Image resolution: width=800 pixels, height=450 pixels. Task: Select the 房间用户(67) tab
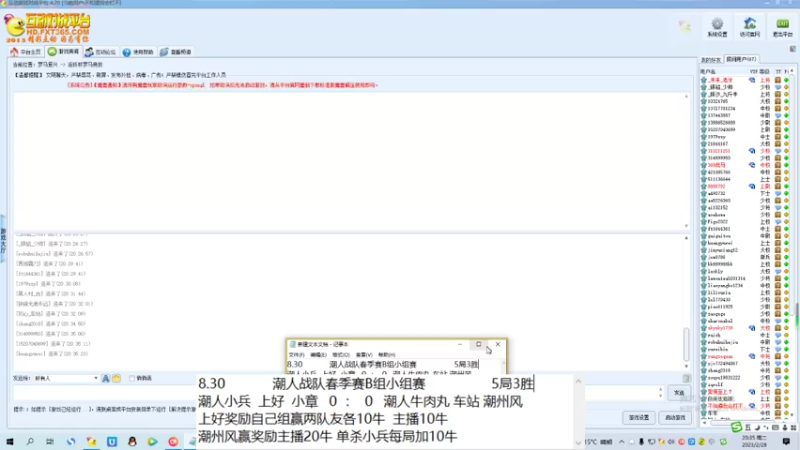[x=741, y=59]
